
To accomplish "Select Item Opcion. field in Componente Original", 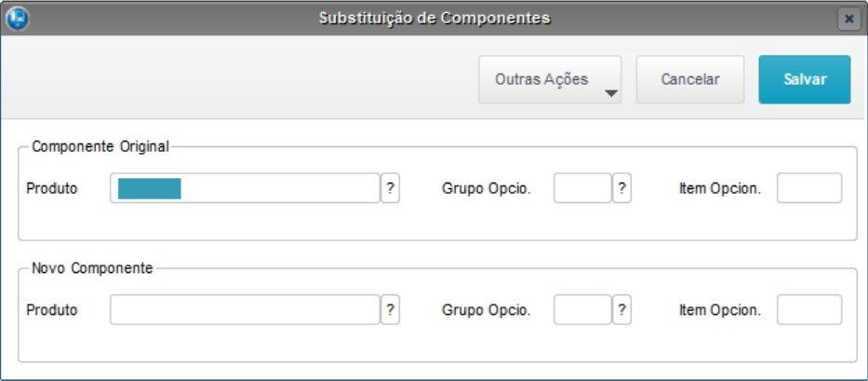I will [x=809, y=188].
